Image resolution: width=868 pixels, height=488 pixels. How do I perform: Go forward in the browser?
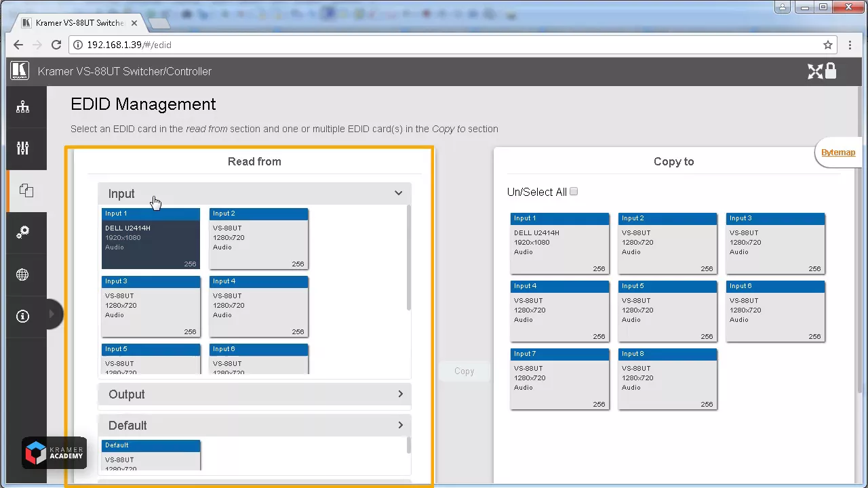point(37,45)
